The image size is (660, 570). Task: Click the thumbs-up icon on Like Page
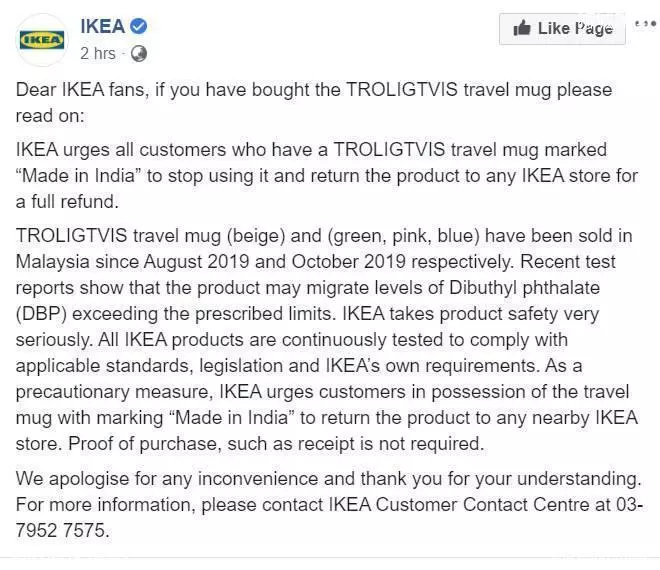click(522, 28)
